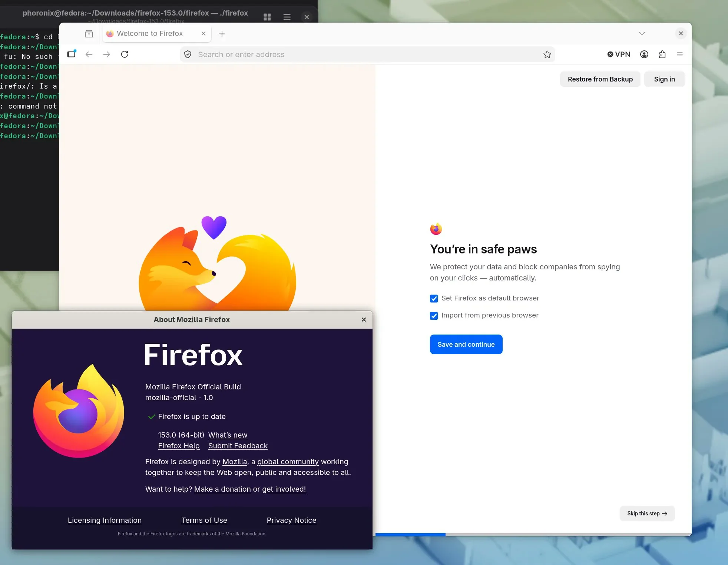728x565 pixels.
Task: Open Terms of Use link
Action: 204,520
